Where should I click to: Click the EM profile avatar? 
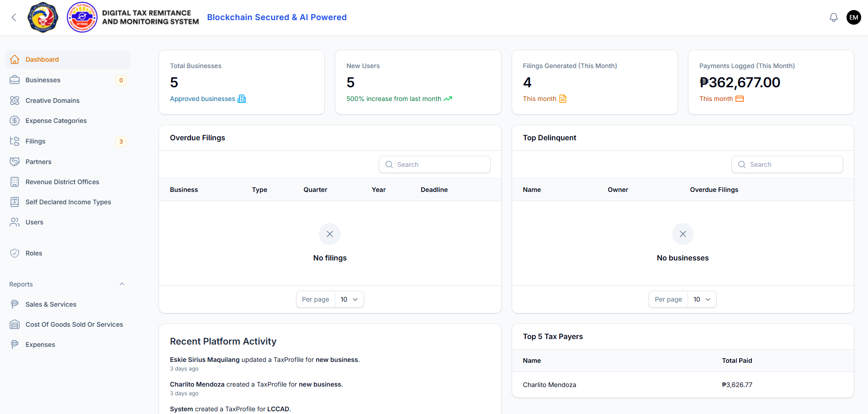[x=853, y=17]
